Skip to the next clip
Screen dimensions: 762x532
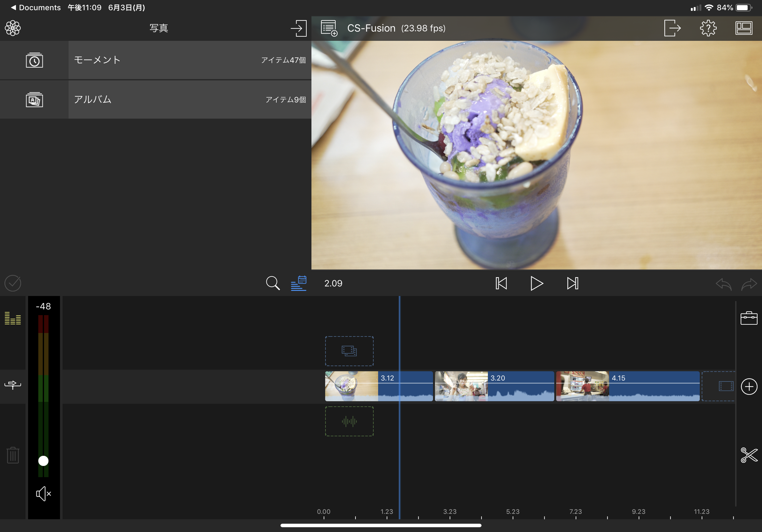pyautogui.click(x=572, y=283)
